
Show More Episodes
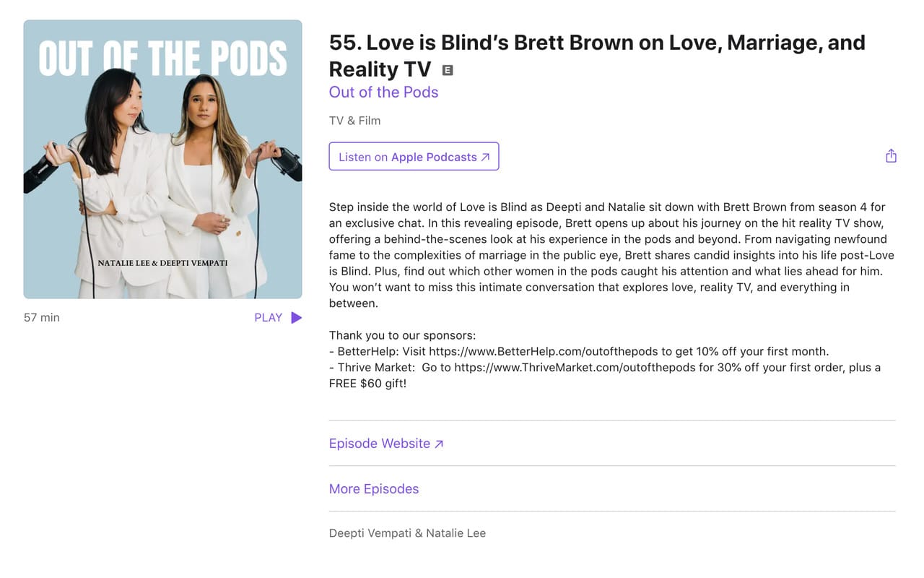point(374,488)
